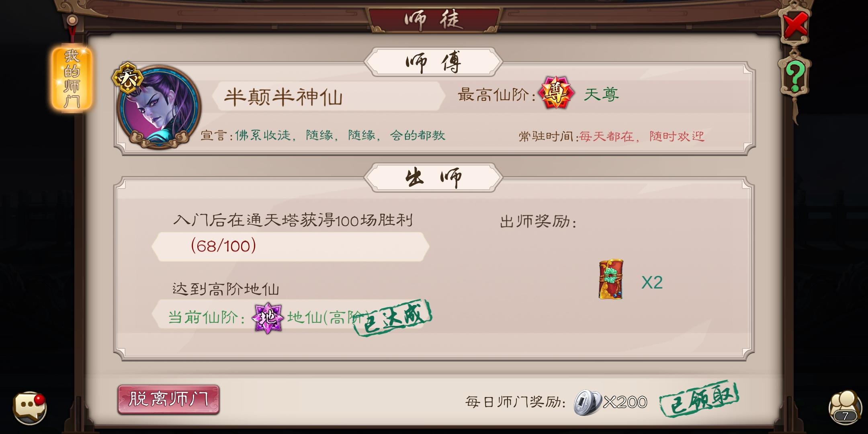Click the 师傅 section header

click(x=433, y=62)
